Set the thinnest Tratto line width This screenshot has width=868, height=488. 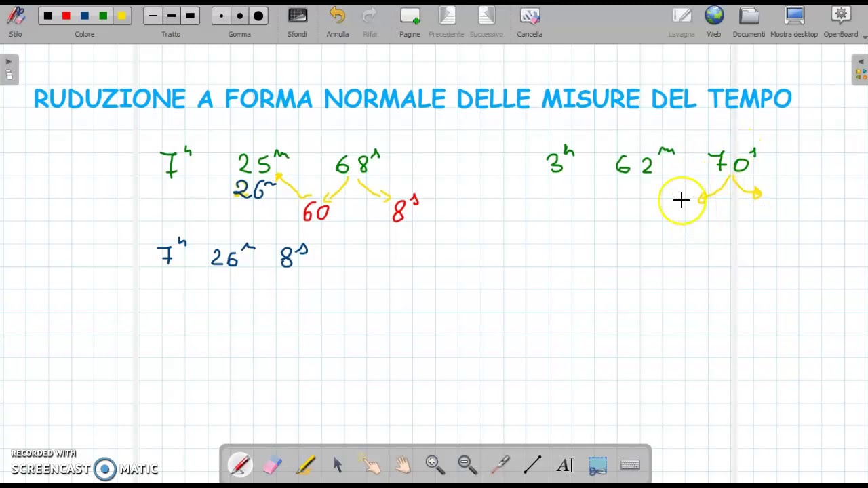point(153,16)
